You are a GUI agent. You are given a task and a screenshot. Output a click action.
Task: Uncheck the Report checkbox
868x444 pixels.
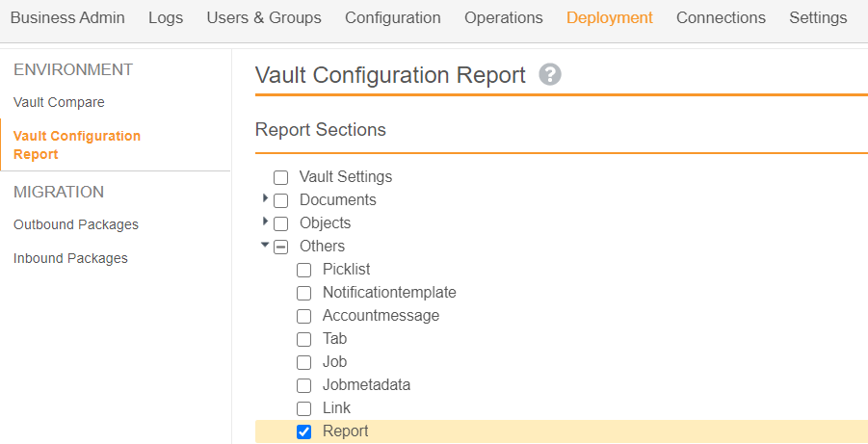coord(304,431)
